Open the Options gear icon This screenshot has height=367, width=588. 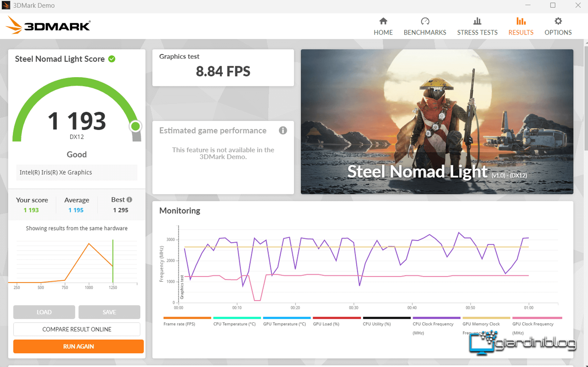tap(558, 21)
